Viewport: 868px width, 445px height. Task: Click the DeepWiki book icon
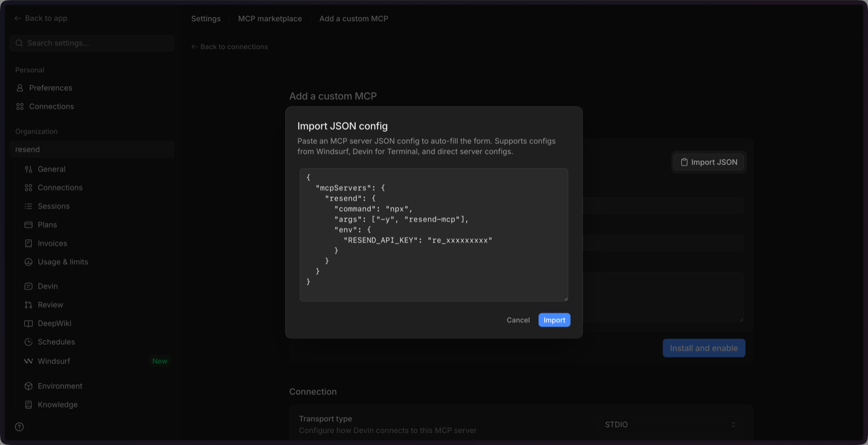pyautogui.click(x=28, y=323)
